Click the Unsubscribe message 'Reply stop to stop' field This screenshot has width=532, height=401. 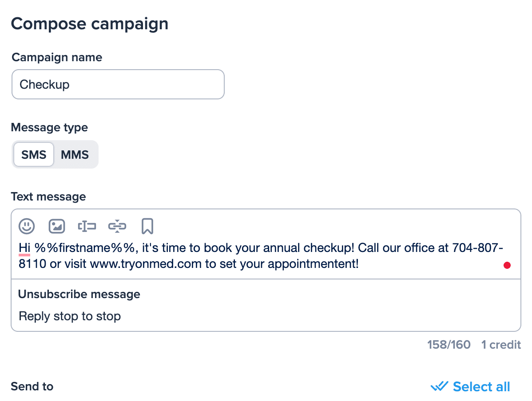coord(70,316)
